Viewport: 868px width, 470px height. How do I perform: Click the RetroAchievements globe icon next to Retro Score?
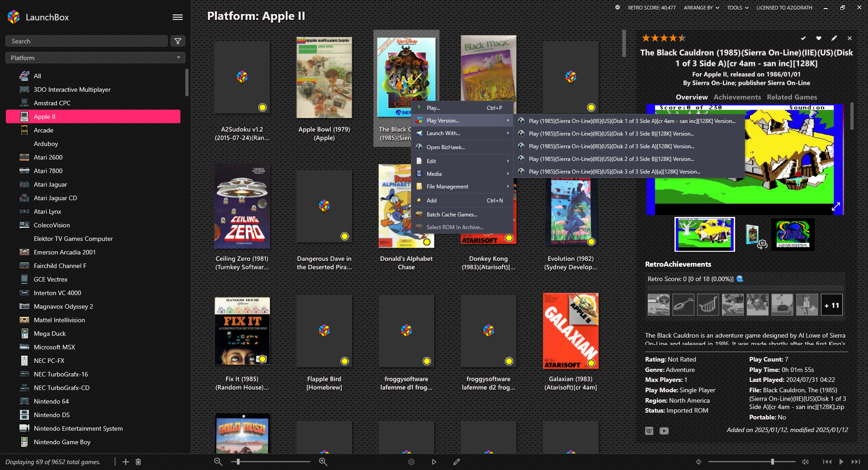[740, 279]
